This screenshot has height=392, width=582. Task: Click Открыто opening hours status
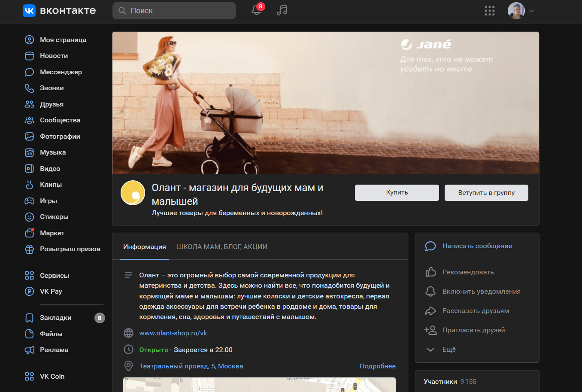pyautogui.click(x=154, y=350)
